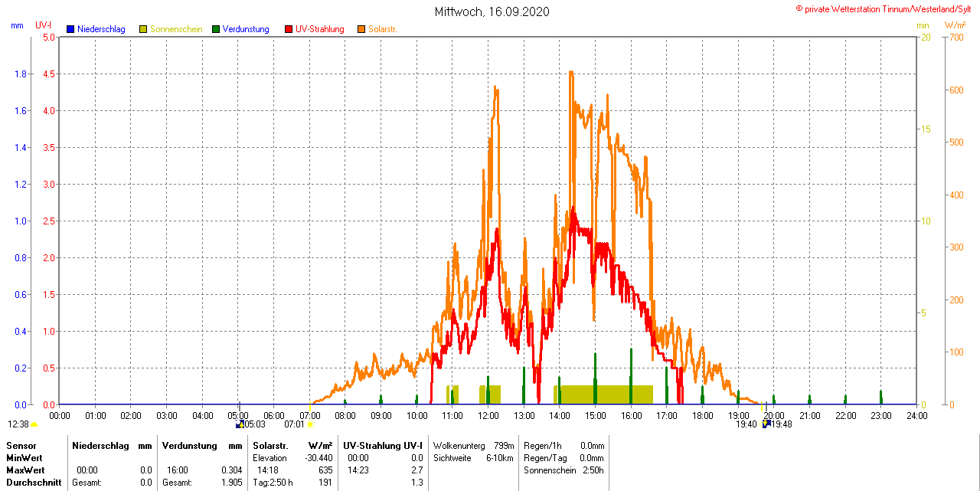Click the UV maximum value 2.7

tap(417, 470)
